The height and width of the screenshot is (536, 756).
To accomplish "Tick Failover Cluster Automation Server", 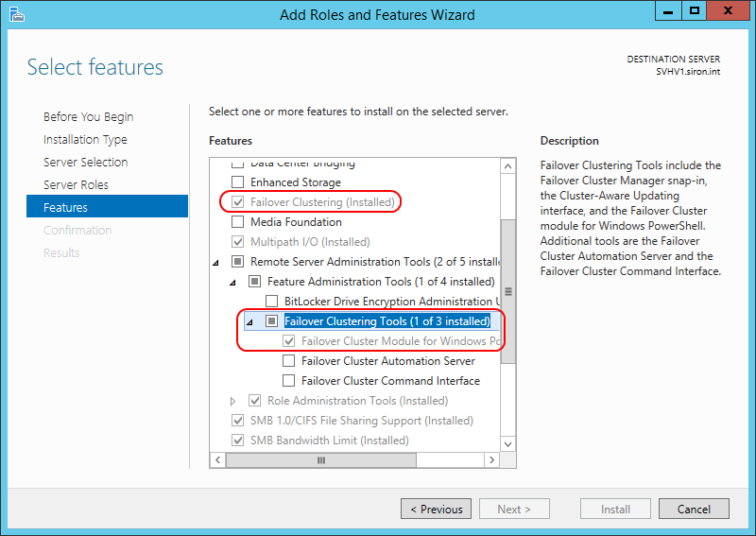I will point(289,360).
